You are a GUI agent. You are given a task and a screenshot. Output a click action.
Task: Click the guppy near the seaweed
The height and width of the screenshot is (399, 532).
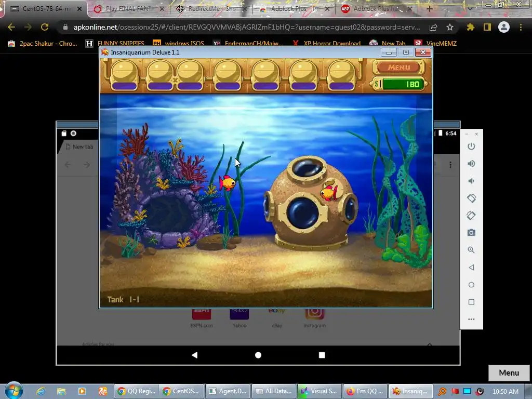coord(228,183)
